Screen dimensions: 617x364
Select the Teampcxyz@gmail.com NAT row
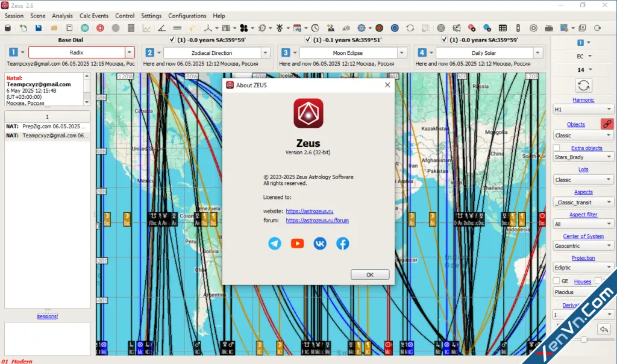click(x=47, y=136)
